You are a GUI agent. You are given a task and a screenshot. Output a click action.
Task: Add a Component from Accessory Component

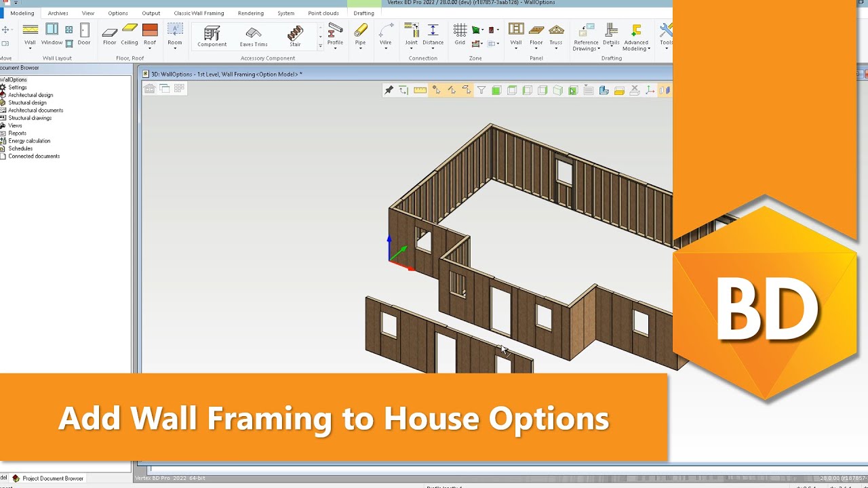click(x=212, y=36)
